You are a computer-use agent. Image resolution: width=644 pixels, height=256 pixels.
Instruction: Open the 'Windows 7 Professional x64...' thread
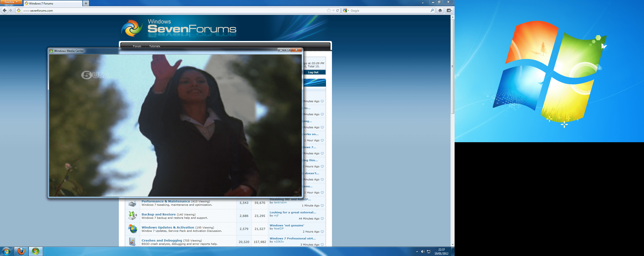[292, 238]
